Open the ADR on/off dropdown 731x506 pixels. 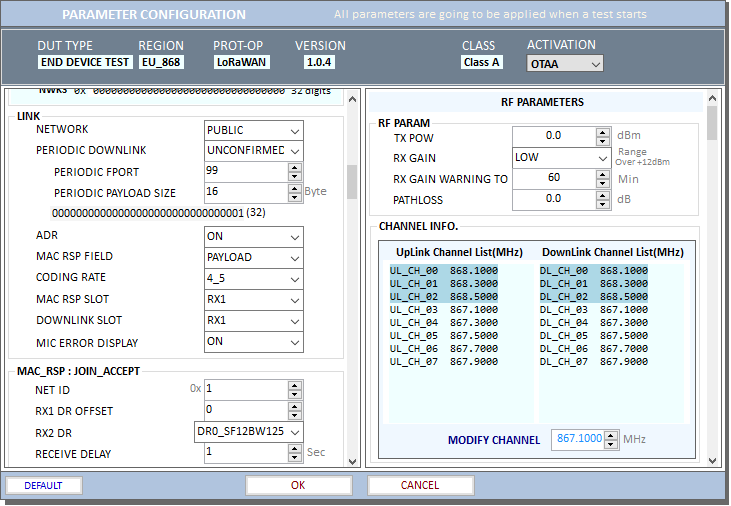point(294,236)
